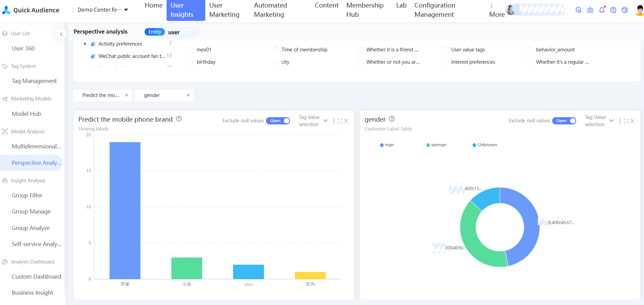Screen dimensions: 644x305
Task: Expand the Activity preferences tree node
Action: [x=85, y=44]
